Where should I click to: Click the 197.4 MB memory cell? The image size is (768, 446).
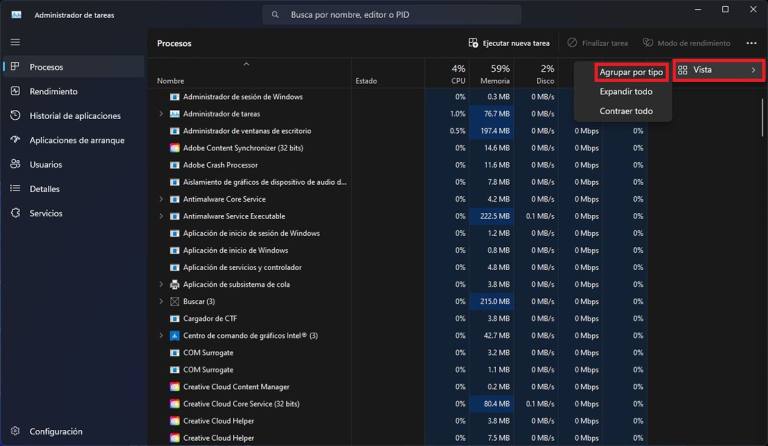(492, 131)
